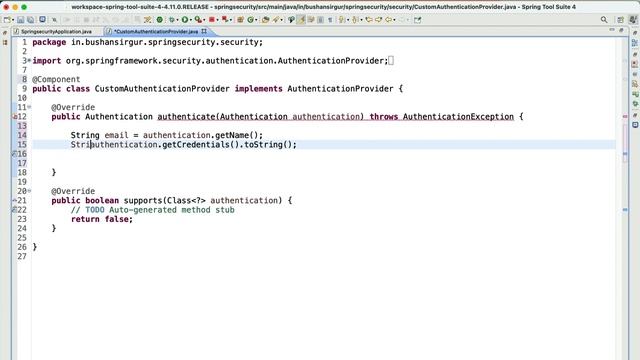The height and width of the screenshot is (360, 640).
Task: Click blue TODO mark in overview ruler
Action: [x=625, y=210]
